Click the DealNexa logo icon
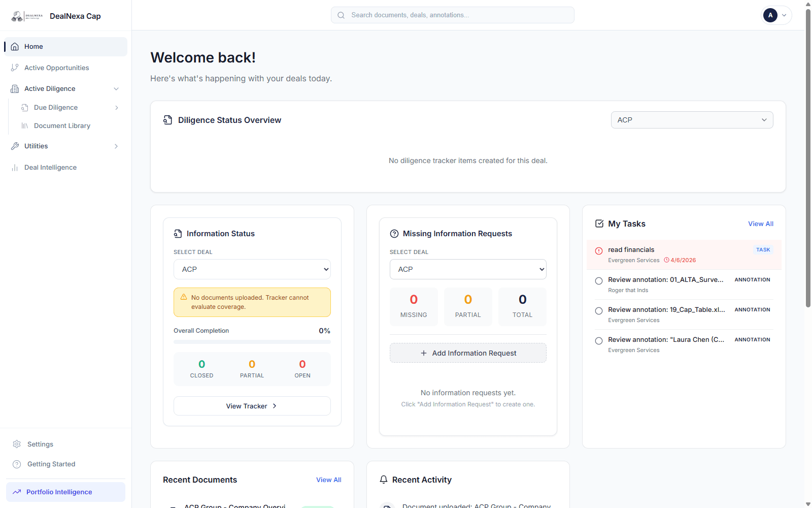Image resolution: width=812 pixels, height=508 pixels. (x=27, y=16)
